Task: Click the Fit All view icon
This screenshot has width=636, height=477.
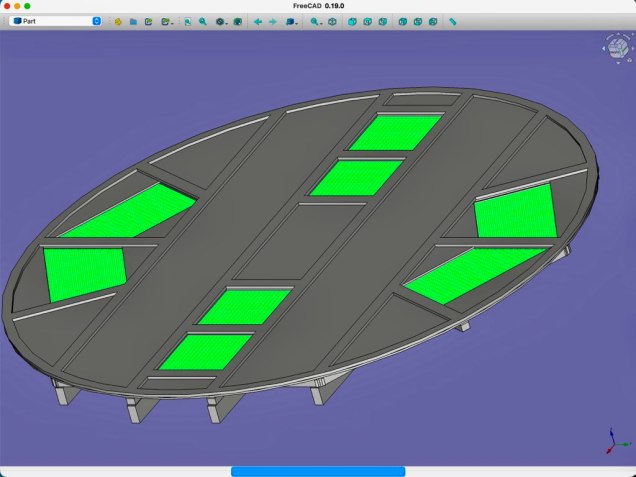Action: coord(187,21)
